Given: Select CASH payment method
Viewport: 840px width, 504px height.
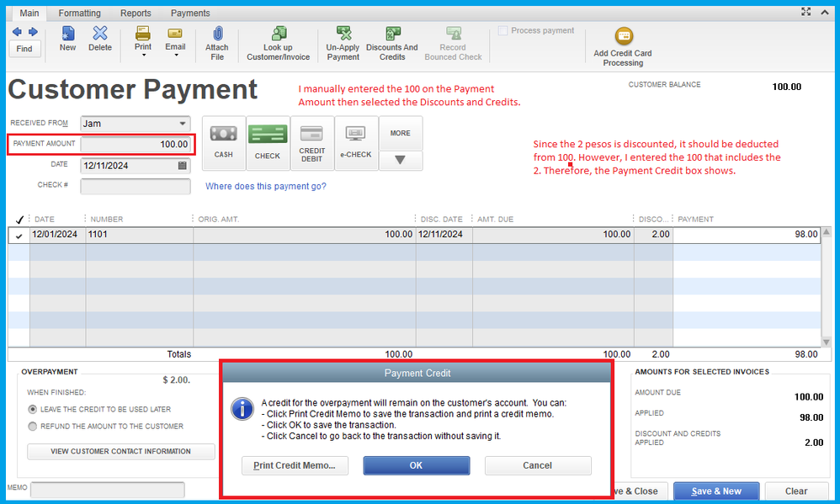Looking at the screenshot, I should [x=223, y=143].
